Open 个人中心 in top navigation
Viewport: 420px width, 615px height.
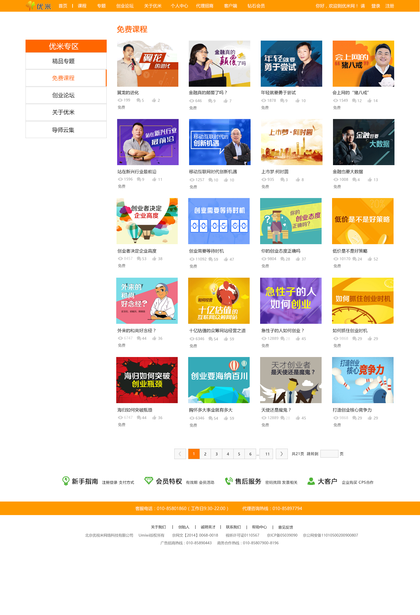coord(179,6)
